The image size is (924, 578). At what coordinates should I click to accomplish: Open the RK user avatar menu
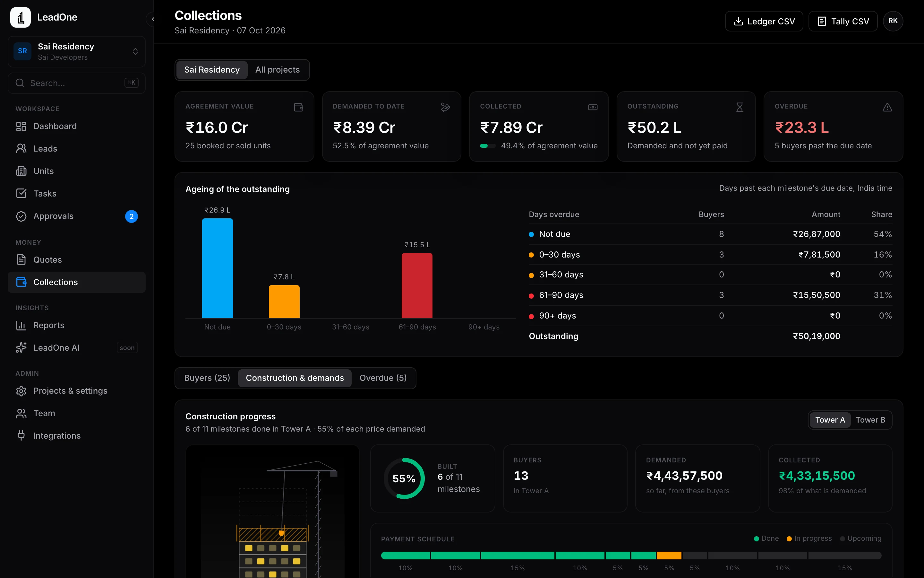pyautogui.click(x=893, y=21)
